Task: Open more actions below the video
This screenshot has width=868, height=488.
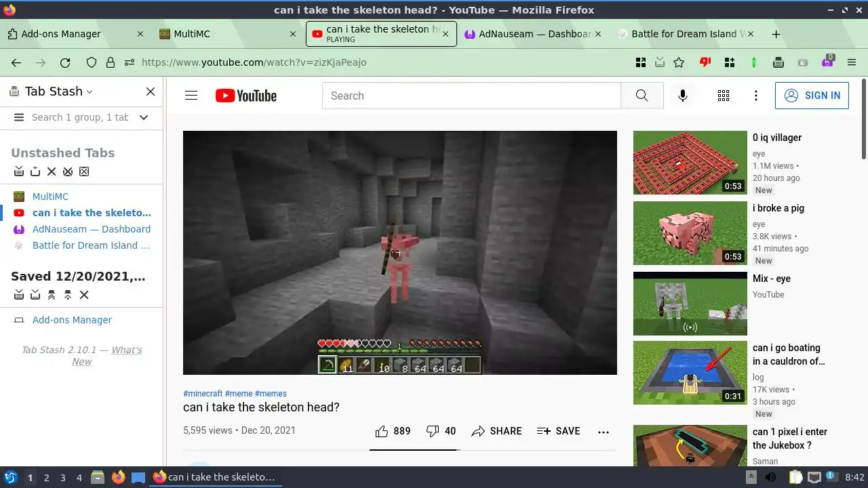Action: (604, 431)
